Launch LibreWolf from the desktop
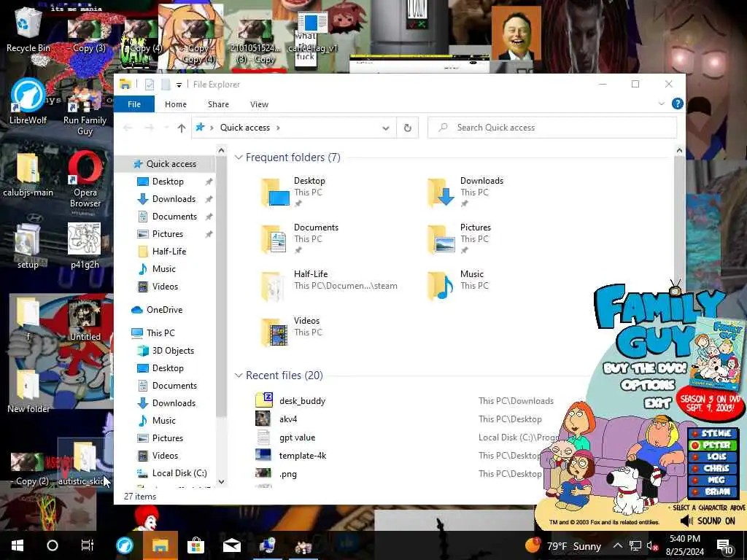This screenshot has width=747, height=560. (x=28, y=101)
